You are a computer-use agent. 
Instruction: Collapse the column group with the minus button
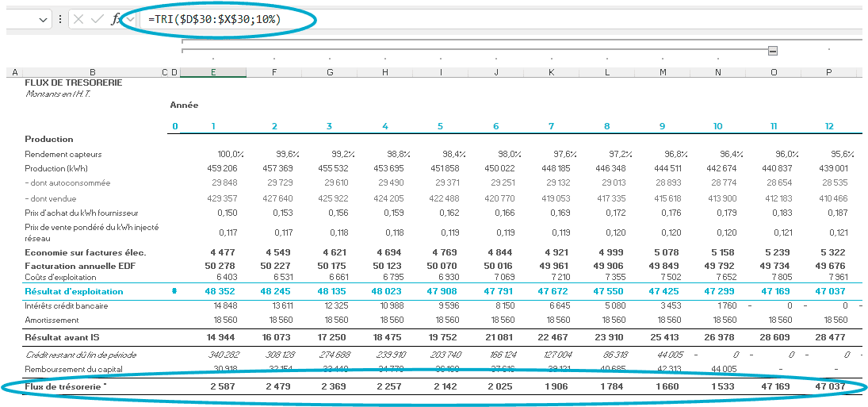click(773, 51)
